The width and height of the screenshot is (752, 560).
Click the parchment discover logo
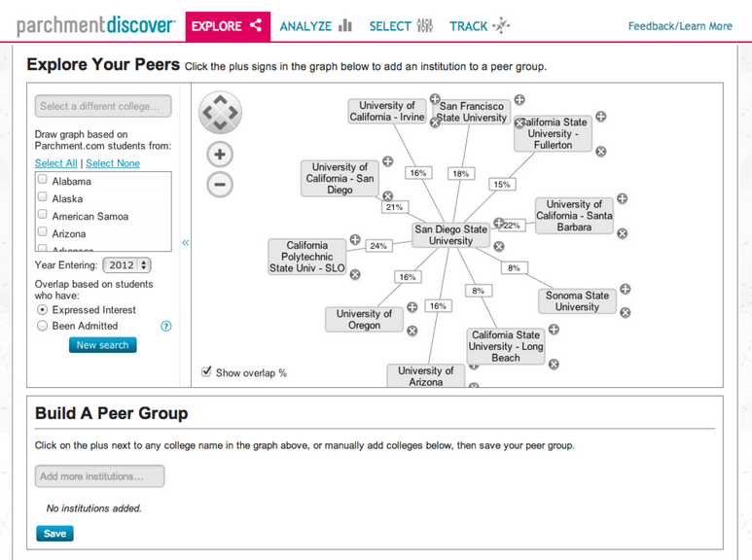pos(96,25)
